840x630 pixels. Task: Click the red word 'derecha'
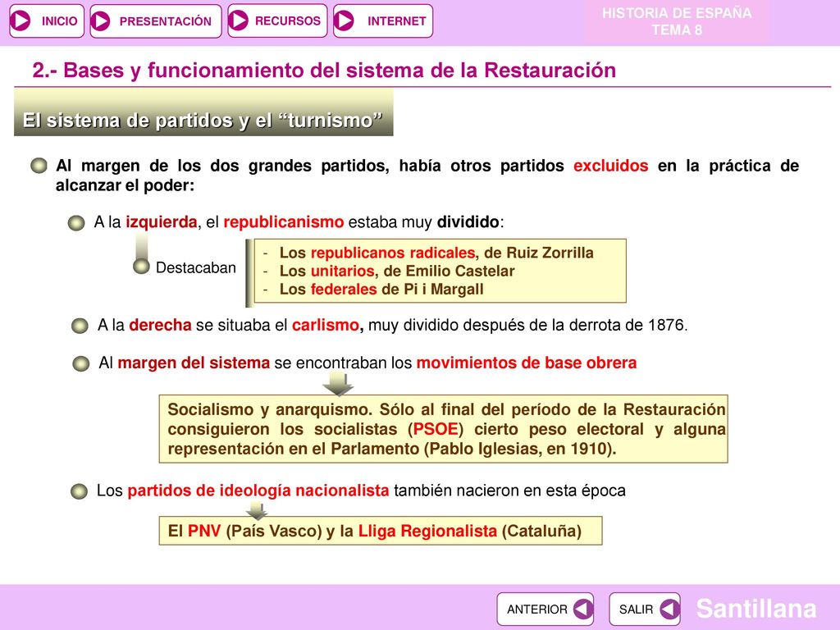point(160,325)
